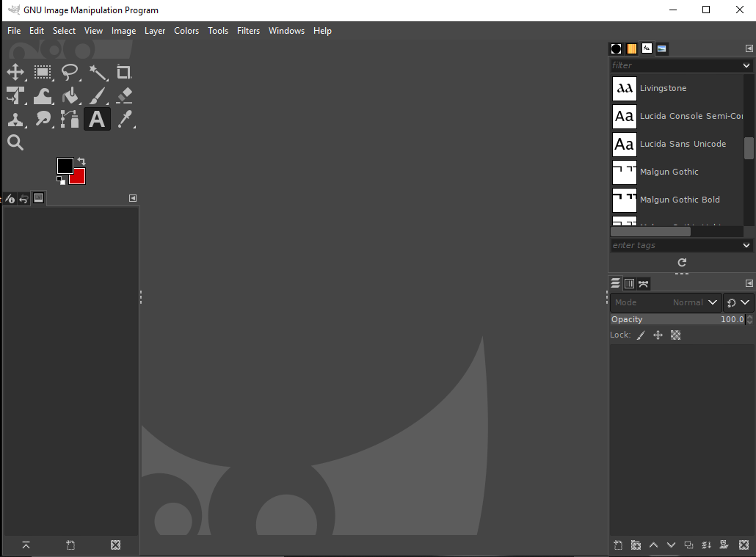Expand the enter tags dropdown arrow
This screenshot has width=756, height=557.
pyautogui.click(x=746, y=245)
